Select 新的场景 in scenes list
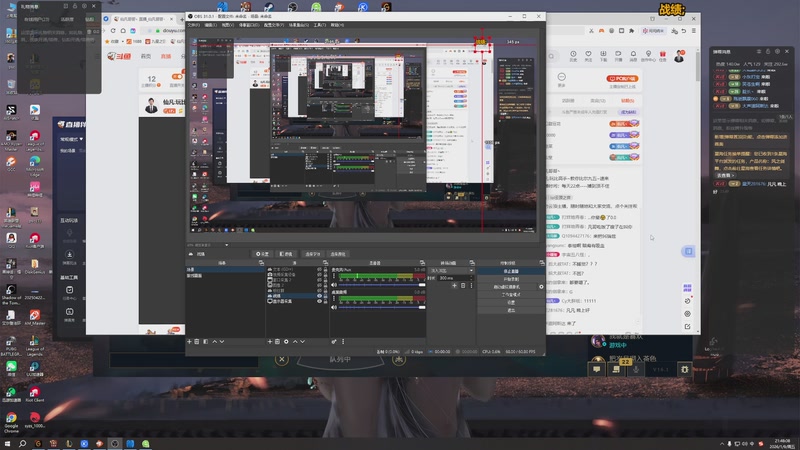 click(226, 276)
